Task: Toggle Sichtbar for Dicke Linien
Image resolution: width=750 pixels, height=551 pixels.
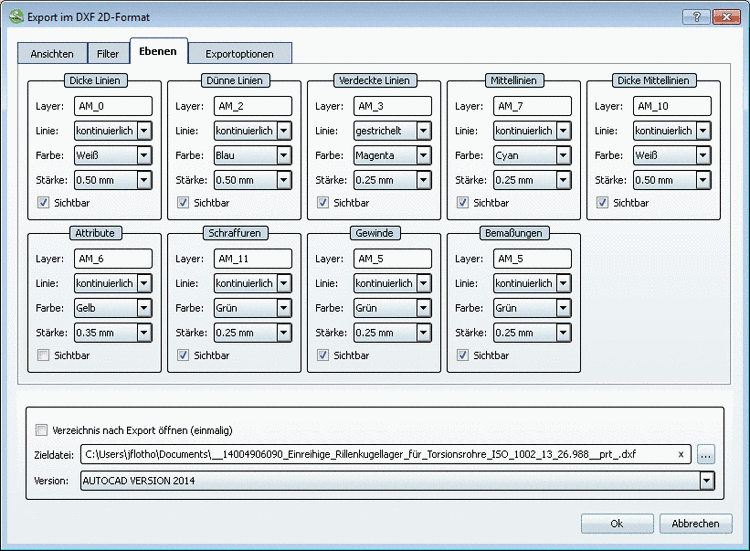Action: click(43, 202)
